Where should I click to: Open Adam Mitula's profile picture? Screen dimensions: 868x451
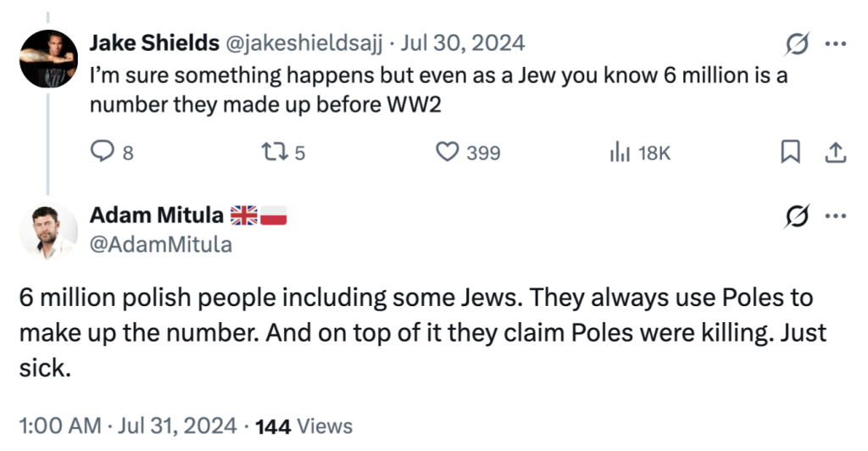coord(50,231)
